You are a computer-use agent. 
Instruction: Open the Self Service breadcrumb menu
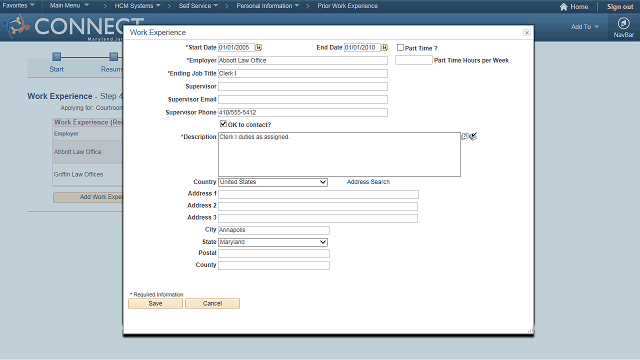(198, 6)
